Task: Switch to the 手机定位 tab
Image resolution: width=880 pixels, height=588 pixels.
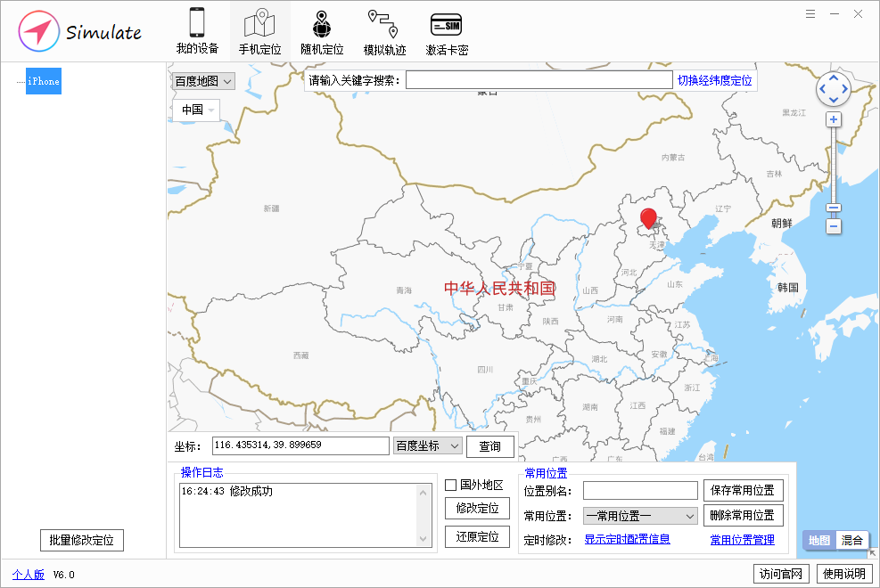Action: pos(259,31)
